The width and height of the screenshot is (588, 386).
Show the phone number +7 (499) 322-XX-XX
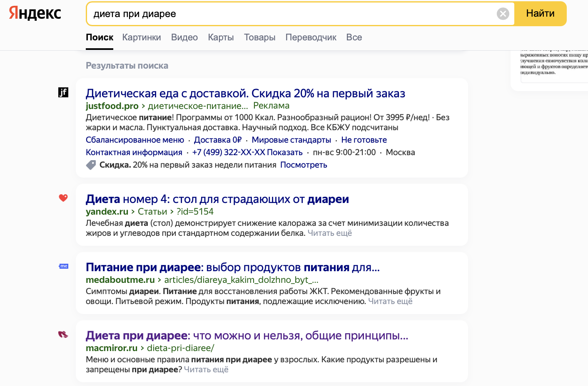tap(247, 152)
